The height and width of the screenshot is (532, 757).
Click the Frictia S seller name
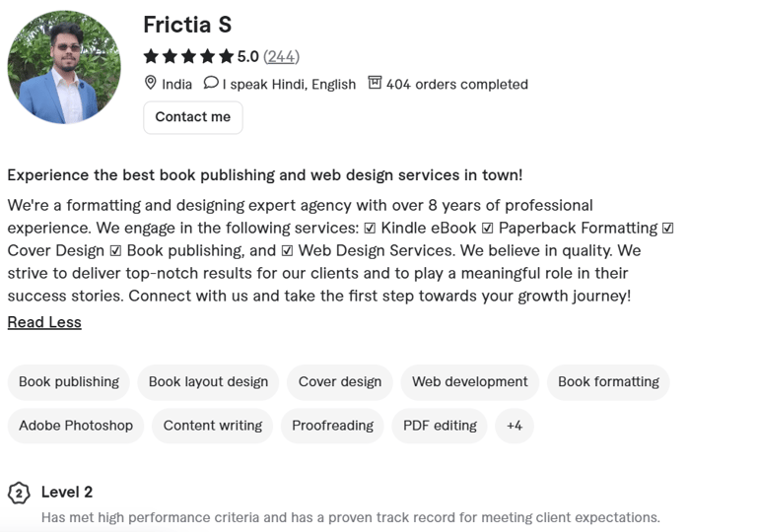coord(187,25)
